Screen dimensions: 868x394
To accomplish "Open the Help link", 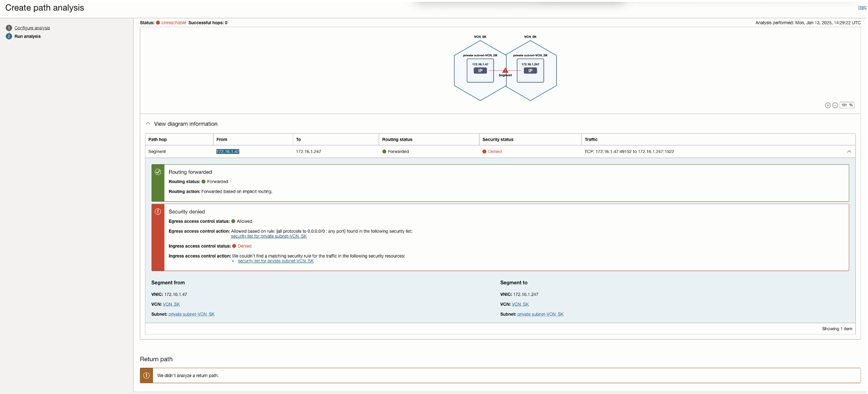I will pos(862,7).
